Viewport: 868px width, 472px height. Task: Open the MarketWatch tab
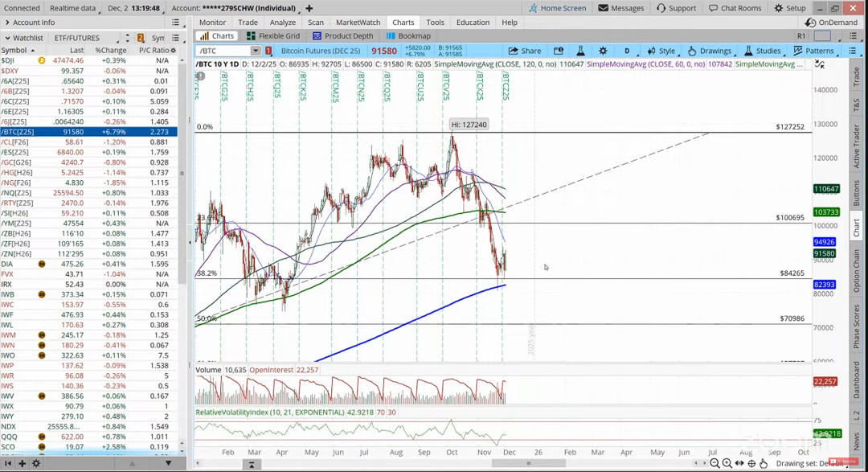[x=358, y=23]
